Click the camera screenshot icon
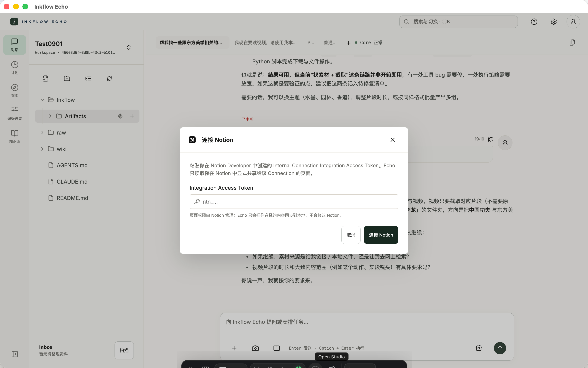Screen dimensions: 588x368 coord(255,348)
